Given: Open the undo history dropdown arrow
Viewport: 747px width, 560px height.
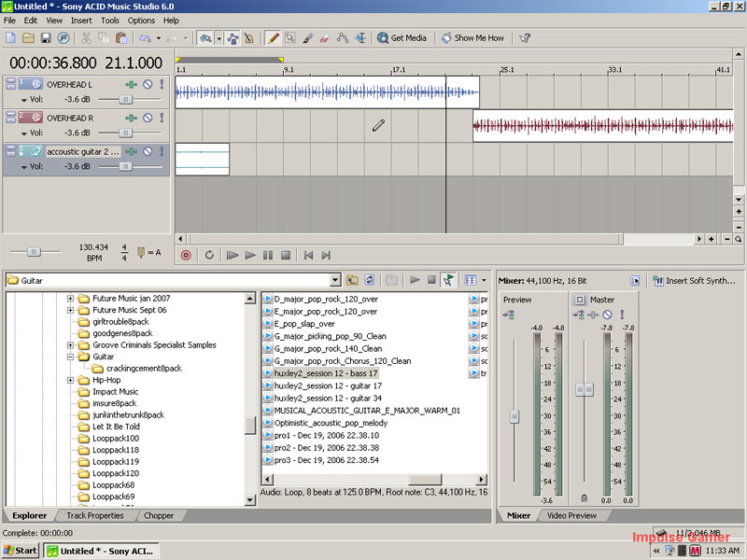Looking at the screenshot, I should 159,38.
